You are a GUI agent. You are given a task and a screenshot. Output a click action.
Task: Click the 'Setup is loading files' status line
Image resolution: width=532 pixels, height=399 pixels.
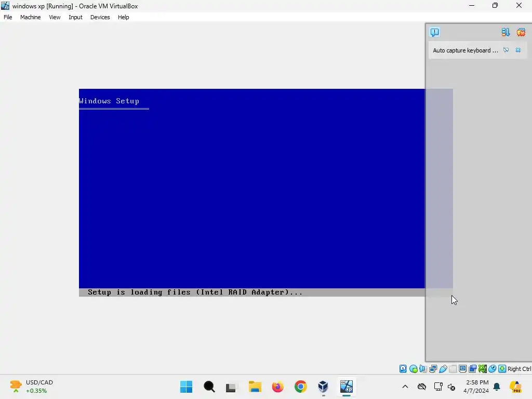(195, 292)
